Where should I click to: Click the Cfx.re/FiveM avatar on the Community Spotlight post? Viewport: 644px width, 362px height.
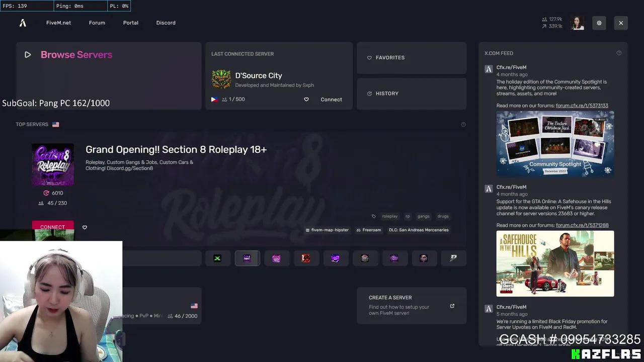489,69
